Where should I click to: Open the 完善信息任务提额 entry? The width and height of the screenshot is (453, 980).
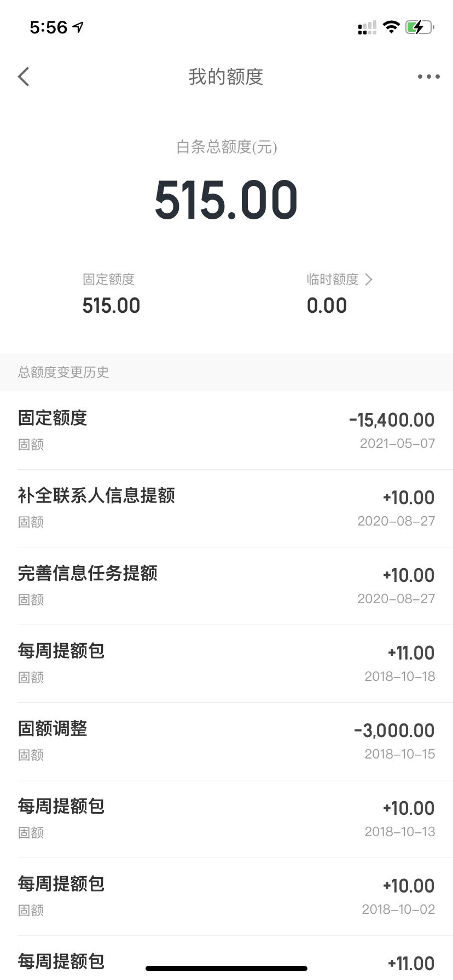[226, 586]
